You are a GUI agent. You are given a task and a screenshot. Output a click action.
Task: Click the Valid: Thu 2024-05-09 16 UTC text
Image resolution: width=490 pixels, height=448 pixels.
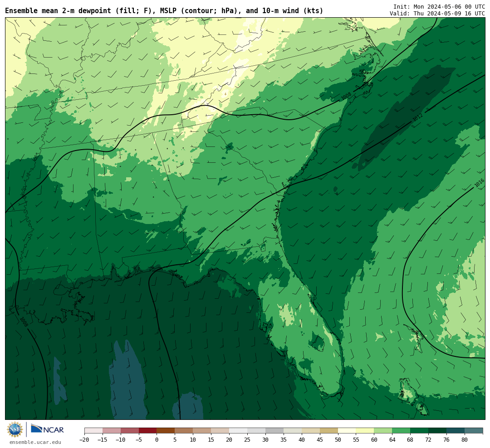[x=437, y=14]
